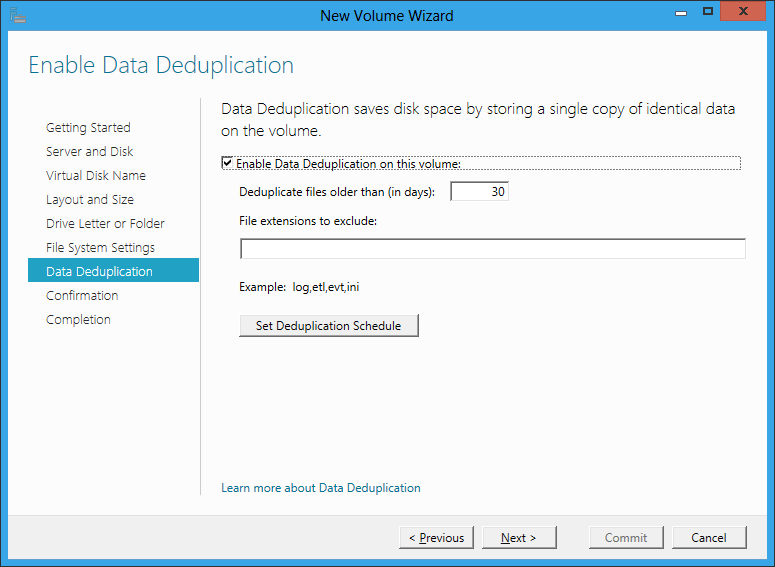Screen dimensions: 775x567
Task: Click the deduplicate files older than days field
Action: click(x=479, y=191)
